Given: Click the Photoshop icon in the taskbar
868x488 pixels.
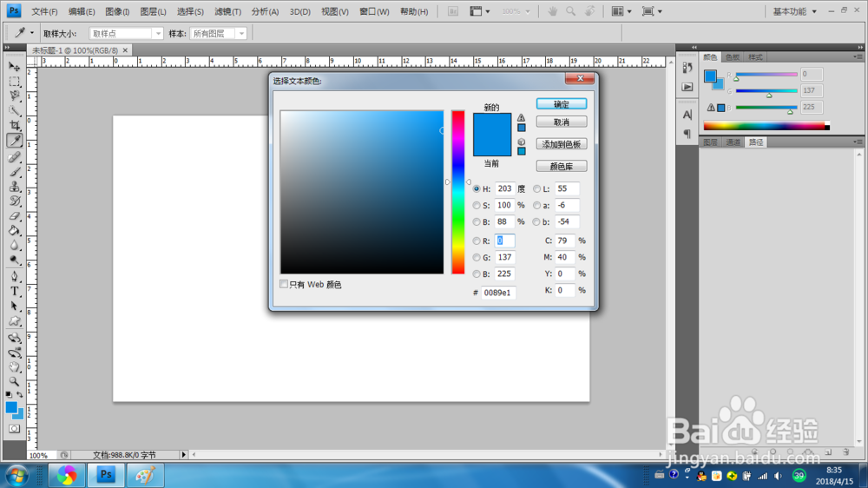Looking at the screenshot, I should [x=106, y=475].
